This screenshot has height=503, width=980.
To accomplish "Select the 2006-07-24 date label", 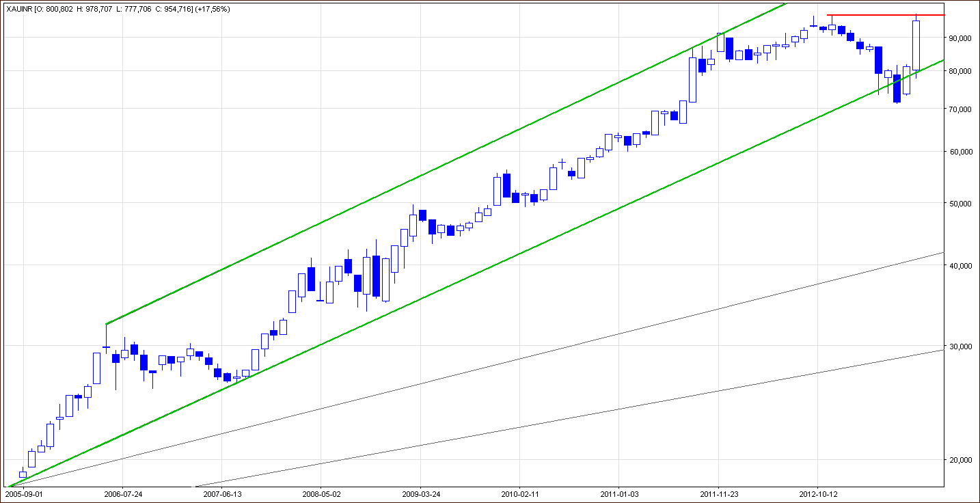I will pos(122,493).
